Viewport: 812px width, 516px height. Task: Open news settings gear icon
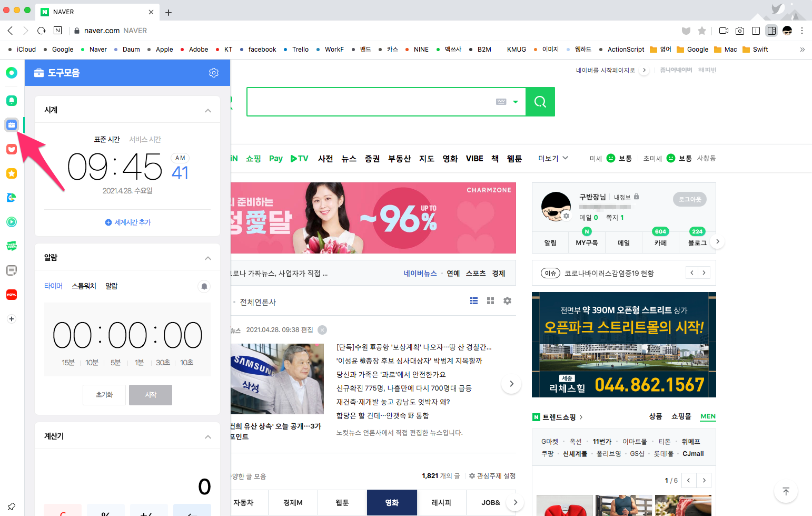[x=508, y=300]
